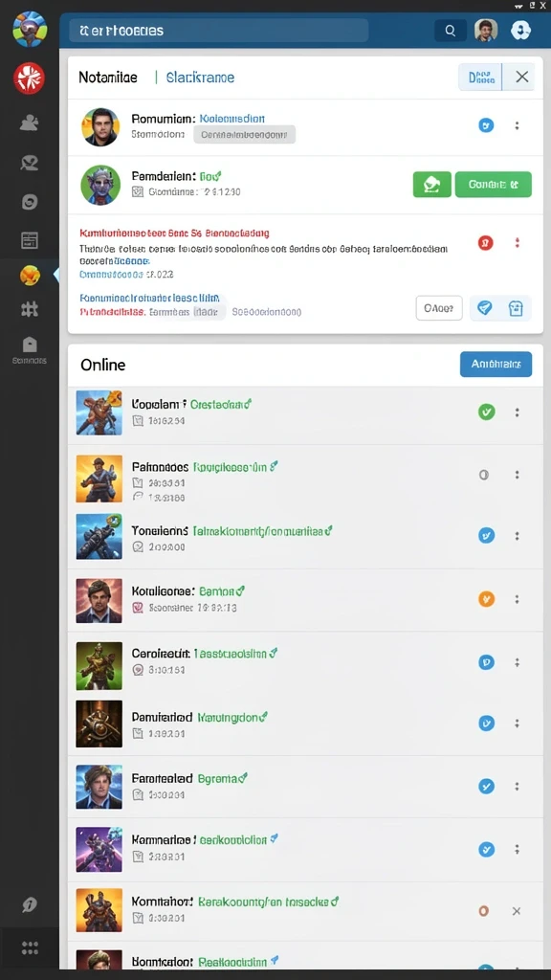Open more options for Kopolam row
Screen dimensions: 551x980
[x=517, y=412]
